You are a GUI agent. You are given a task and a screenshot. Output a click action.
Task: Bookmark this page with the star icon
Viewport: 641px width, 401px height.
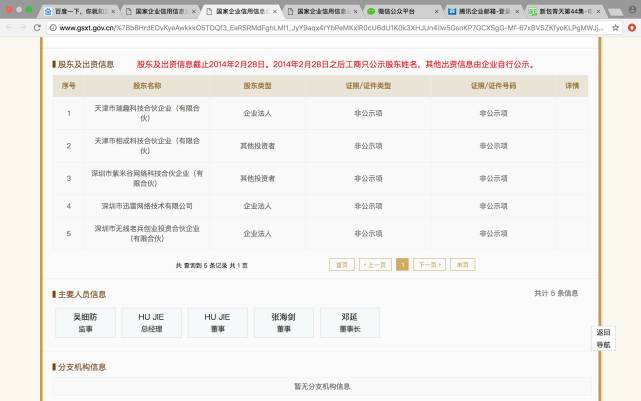(x=615, y=28)
